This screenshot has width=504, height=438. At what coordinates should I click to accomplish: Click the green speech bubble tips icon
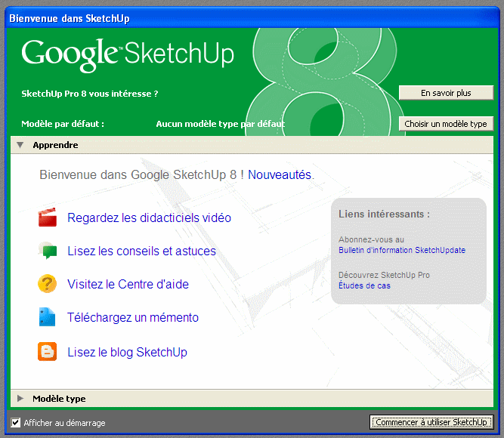[x=48, y=251]
